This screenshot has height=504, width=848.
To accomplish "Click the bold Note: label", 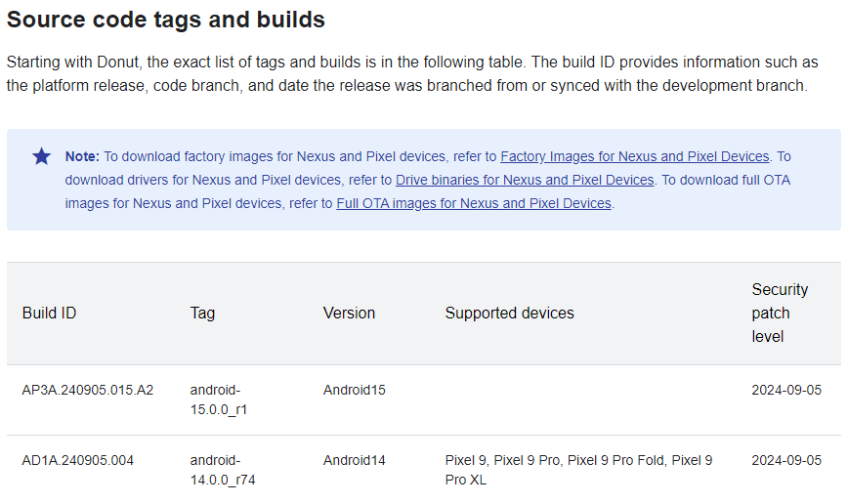I will coord(82,157).
